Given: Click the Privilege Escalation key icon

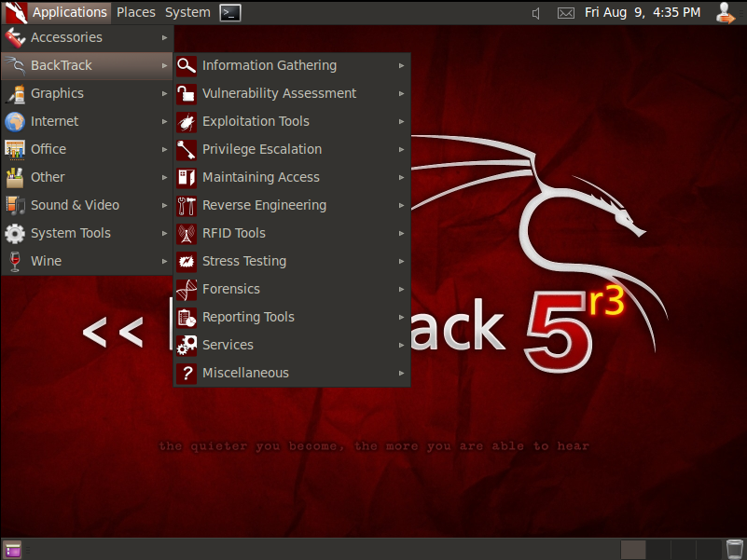Looking at the screenshot, I should pos(187,149).
